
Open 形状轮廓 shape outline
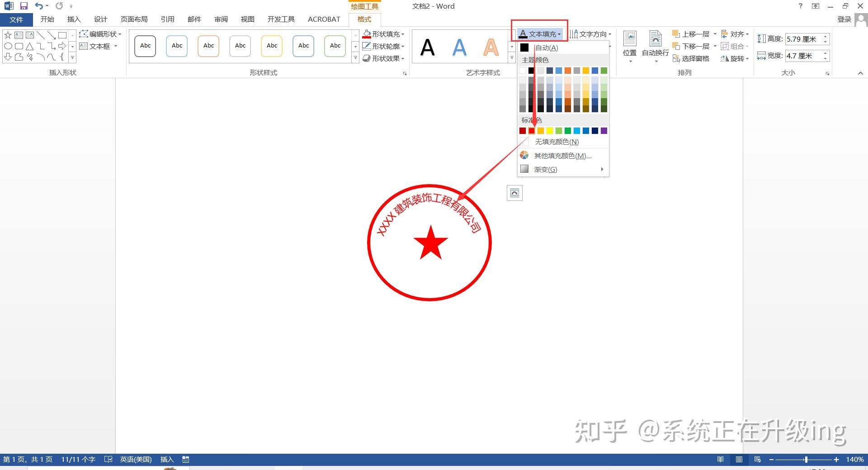point(383,46)
